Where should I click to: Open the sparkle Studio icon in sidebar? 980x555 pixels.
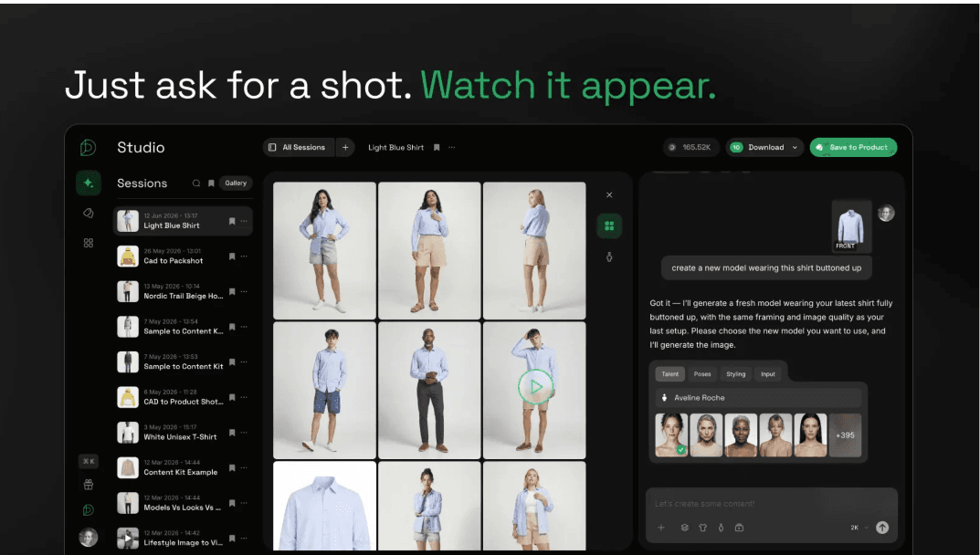click(88, 183)
